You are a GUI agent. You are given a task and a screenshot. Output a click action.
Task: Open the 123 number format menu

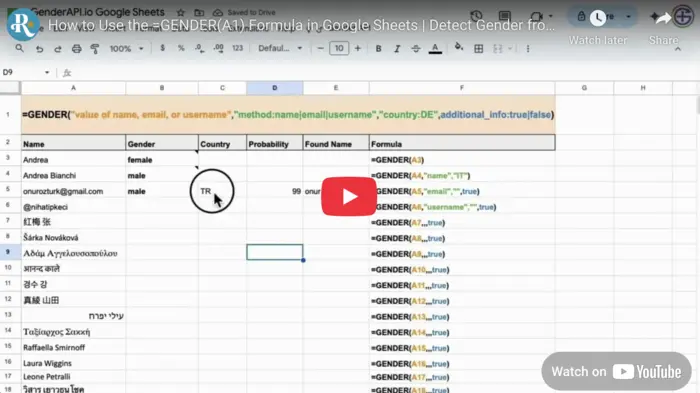coord(238,48)
